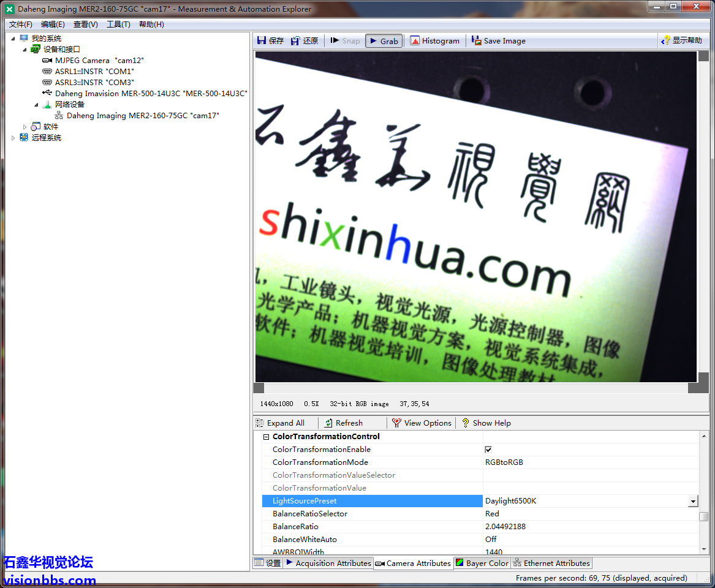Switch to Acquisition Attributes tab
The height and width of the screenshot is (588, 715).
click(x=328, y=563)
